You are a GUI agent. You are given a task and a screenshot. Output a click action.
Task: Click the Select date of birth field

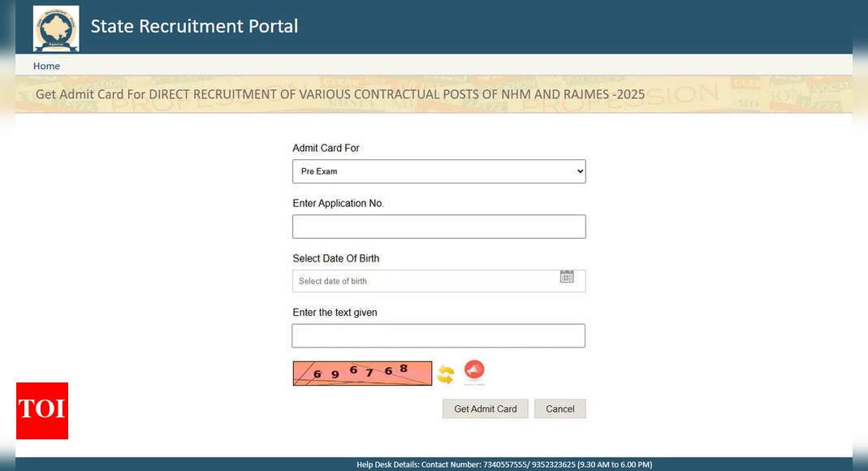pos(422,281)
